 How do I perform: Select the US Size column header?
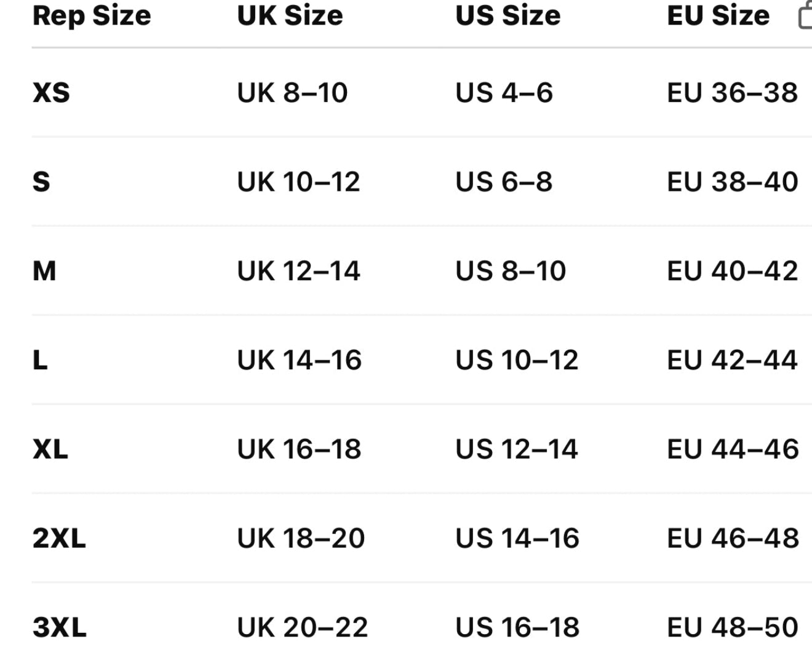(x=507, y=15)
